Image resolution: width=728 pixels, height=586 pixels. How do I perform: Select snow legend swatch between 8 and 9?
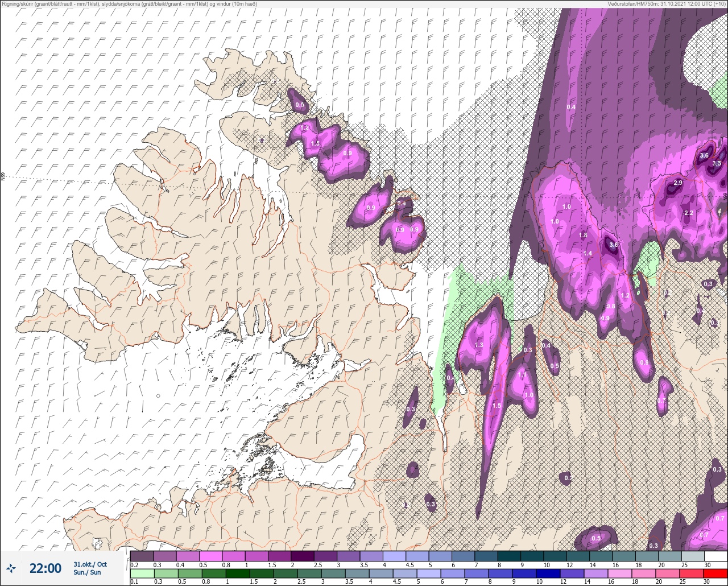[x=509, y=556]
